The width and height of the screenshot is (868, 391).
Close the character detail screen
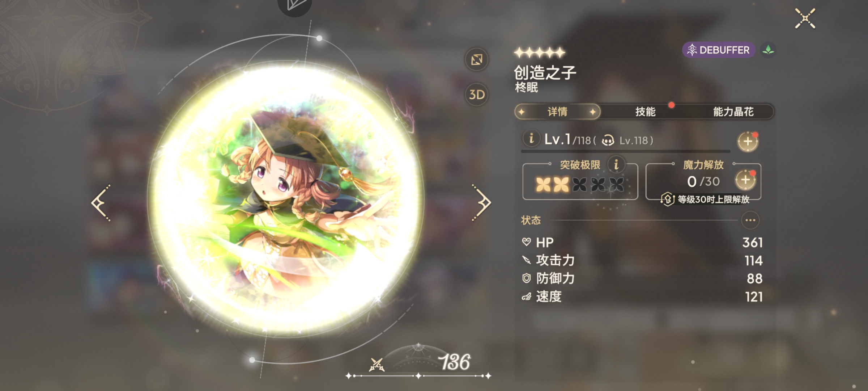805,18
